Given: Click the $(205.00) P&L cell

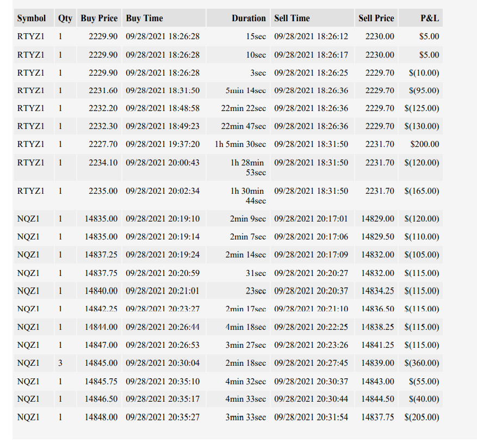Looking at the screenshot, I should coord(421,417).
